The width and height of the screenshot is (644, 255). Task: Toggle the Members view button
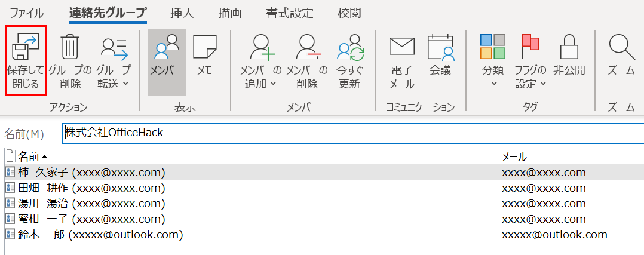[166, 60]
